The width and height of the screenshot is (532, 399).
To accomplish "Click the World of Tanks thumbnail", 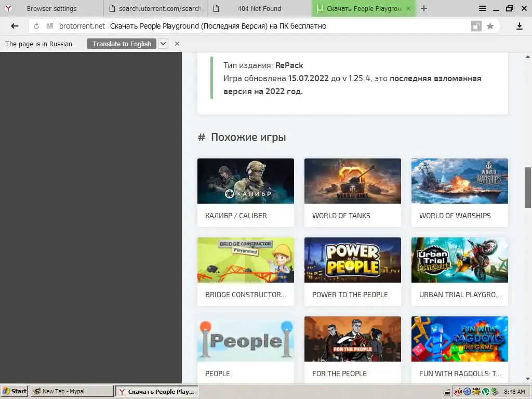I will (353, 181).
